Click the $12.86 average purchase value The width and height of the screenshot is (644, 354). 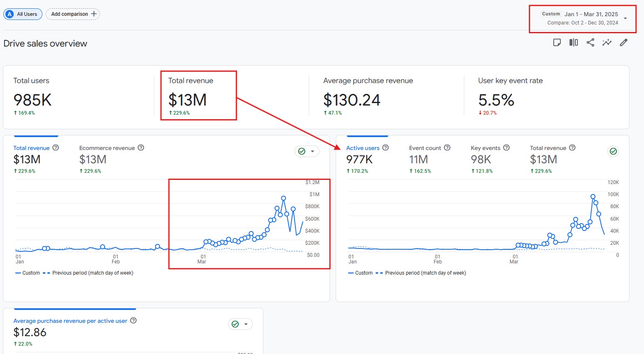tap(30, 332)
